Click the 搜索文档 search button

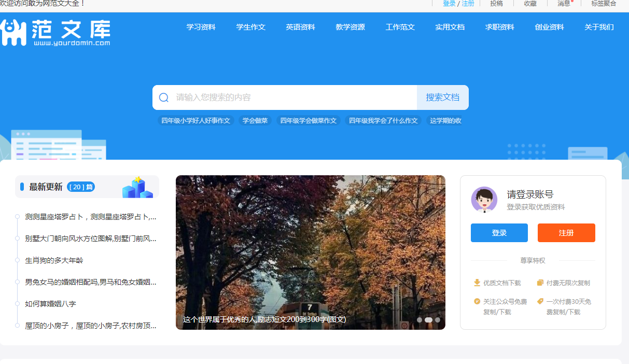pyautogui.click(x=443, y=97)
